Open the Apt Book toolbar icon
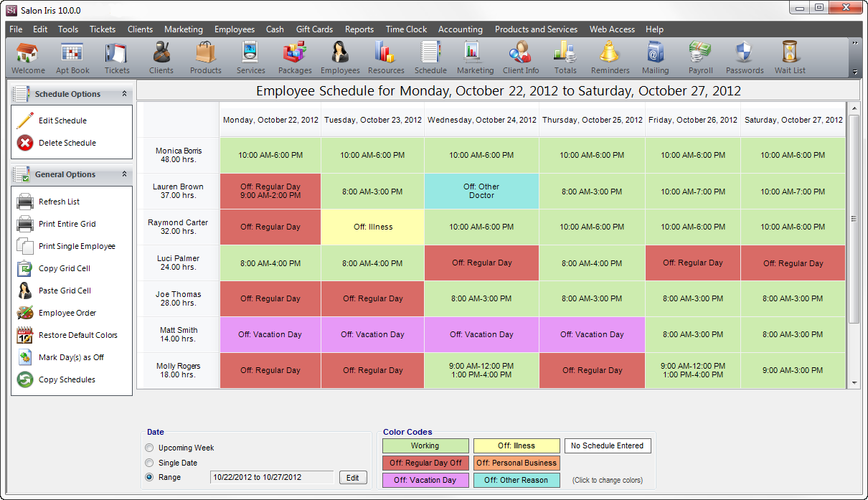Image resolution: width=868 pixels, height=500 pixels. coord(72,58)
